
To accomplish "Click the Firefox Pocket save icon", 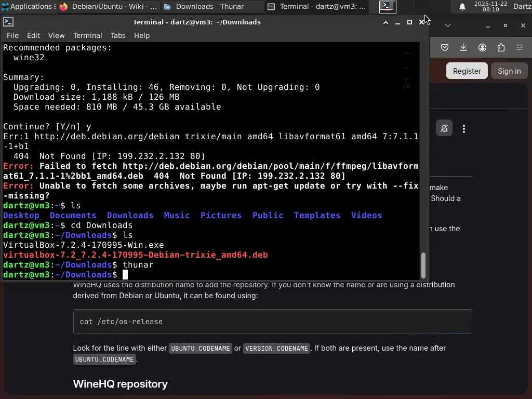I will click(x=445, y=47).
